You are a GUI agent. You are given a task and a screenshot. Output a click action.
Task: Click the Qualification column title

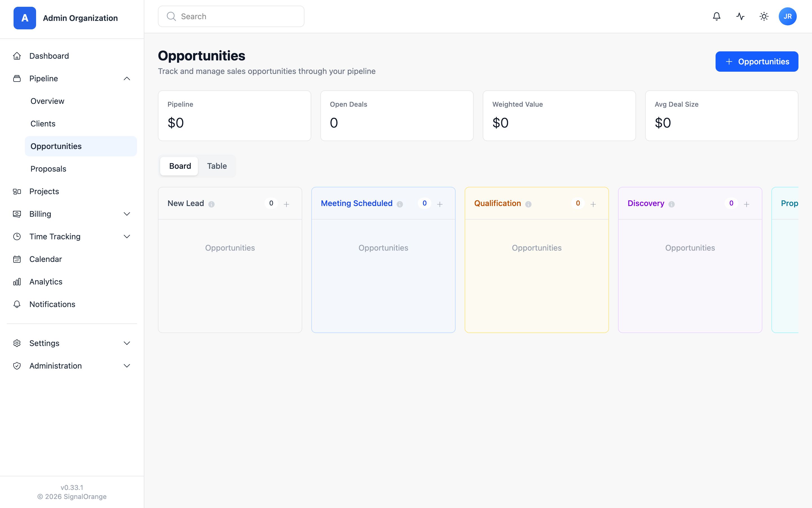498,203
